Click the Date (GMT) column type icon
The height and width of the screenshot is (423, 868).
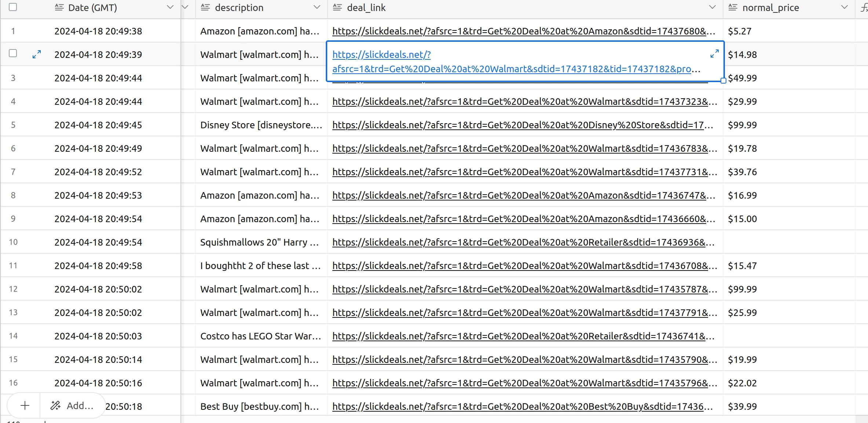[x=59, y=7]
